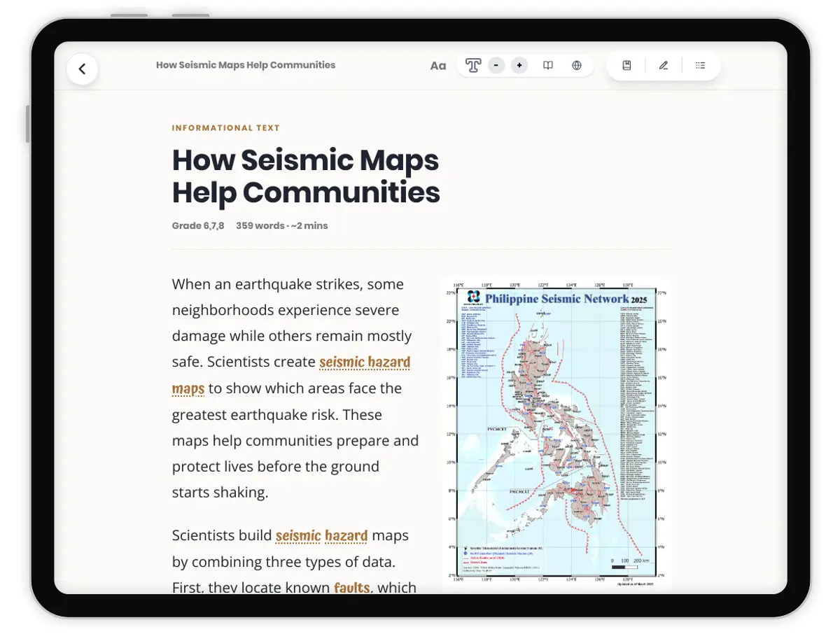Select the T font style icon
The image size is (840, 634).
pos(473,66)
